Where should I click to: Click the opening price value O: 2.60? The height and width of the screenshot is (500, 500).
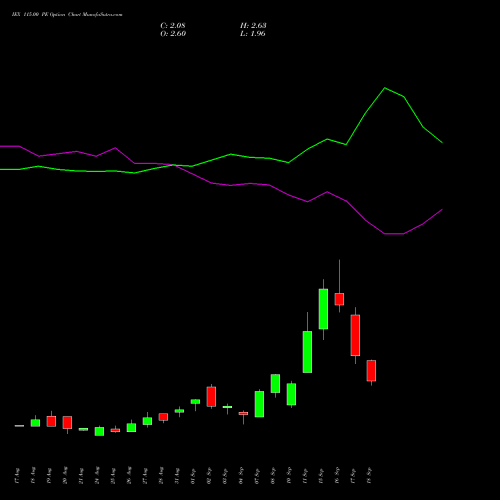tap(173, 34)
